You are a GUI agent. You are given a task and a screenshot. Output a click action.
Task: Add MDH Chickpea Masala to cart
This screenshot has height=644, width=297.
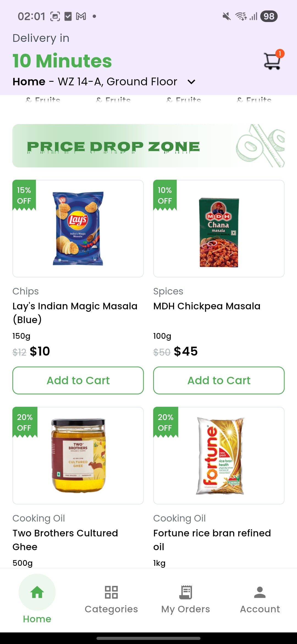pos(219,380)
